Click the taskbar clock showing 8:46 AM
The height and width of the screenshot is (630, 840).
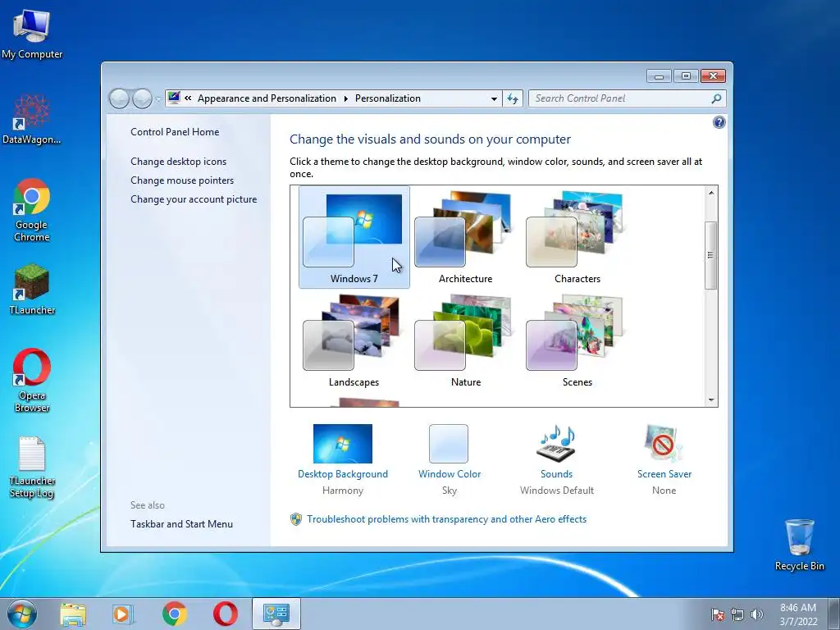[798, 614]
